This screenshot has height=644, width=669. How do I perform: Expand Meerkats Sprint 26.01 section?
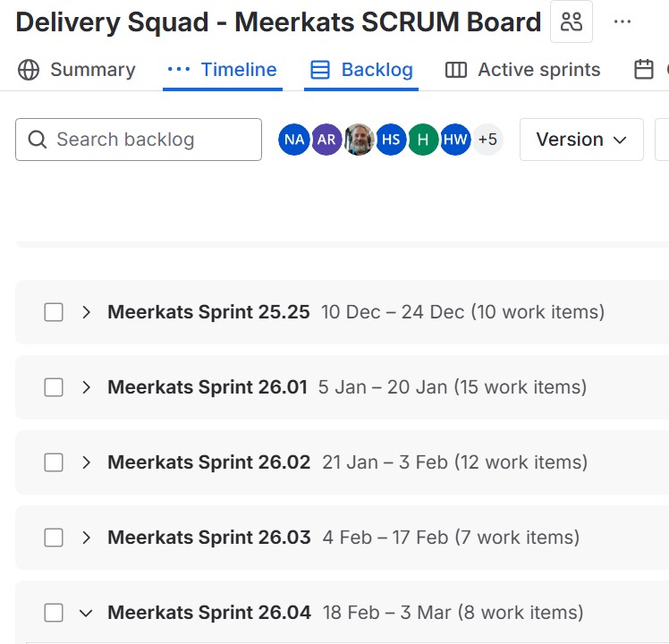pyautogui.click(x=86, y=387)
